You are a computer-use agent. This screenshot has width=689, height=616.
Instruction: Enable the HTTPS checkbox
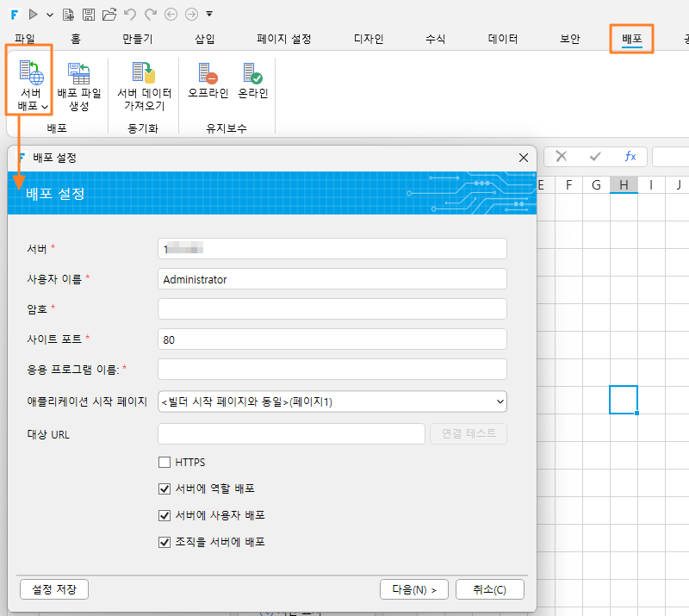pos(164,462)
